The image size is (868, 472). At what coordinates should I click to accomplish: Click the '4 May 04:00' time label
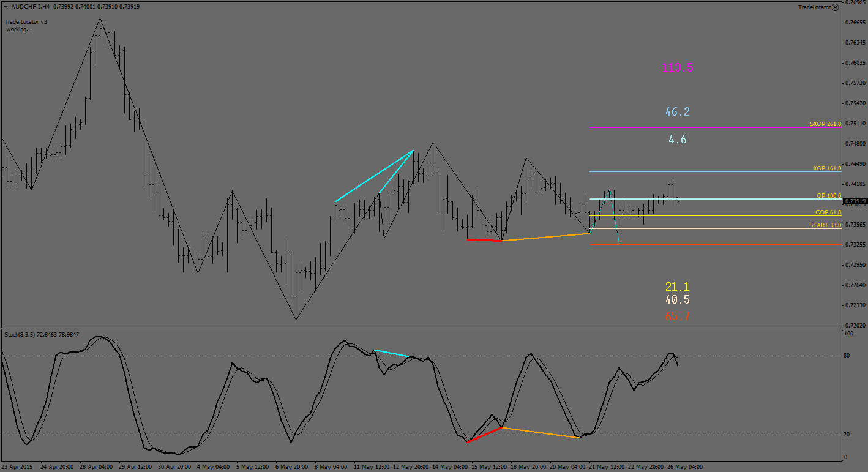click(213, 466)
